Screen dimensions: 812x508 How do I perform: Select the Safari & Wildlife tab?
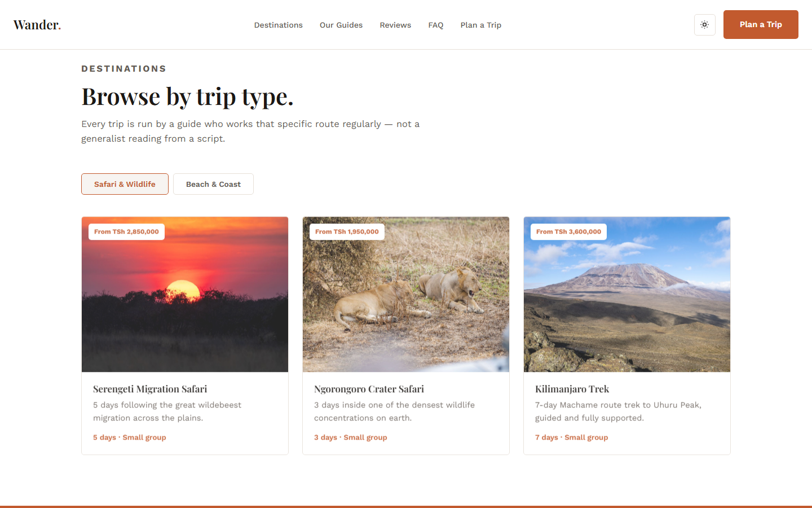point(125,184)
